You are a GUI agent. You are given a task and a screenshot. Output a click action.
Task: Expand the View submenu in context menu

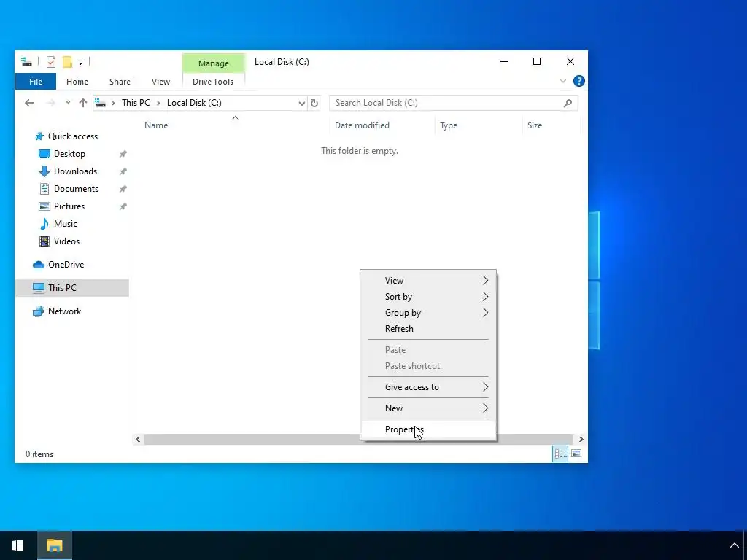427,281
